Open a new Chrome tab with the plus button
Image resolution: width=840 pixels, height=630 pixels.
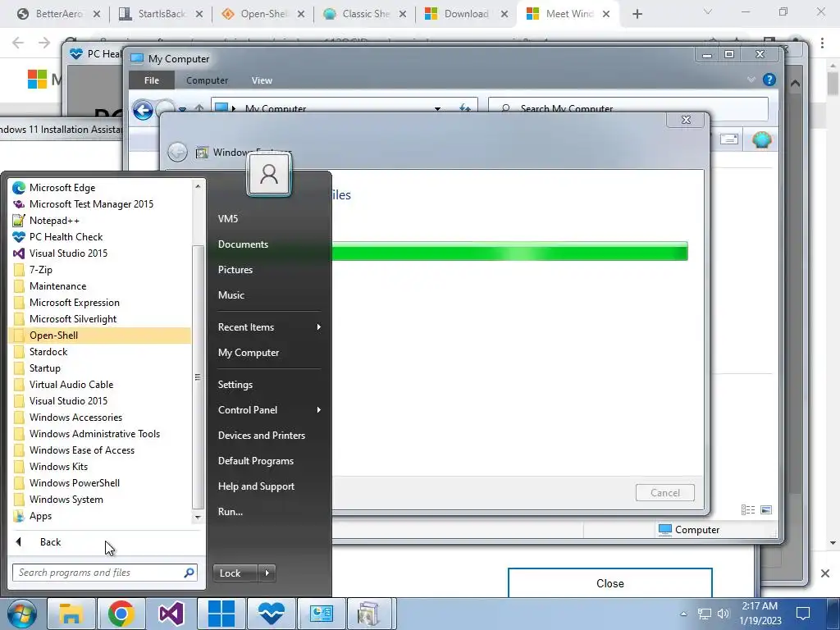click(x=637, y=14)
